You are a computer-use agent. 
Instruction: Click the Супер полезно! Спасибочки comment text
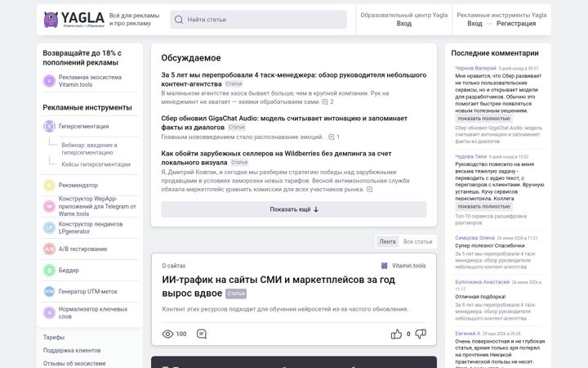490,245
